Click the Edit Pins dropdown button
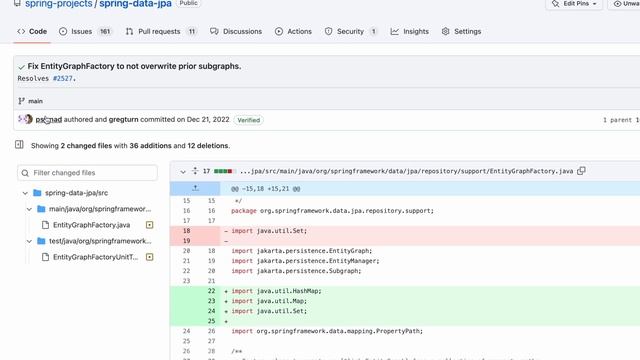The height and width of the screenshot is (360, 640). [x=573, y=4]
